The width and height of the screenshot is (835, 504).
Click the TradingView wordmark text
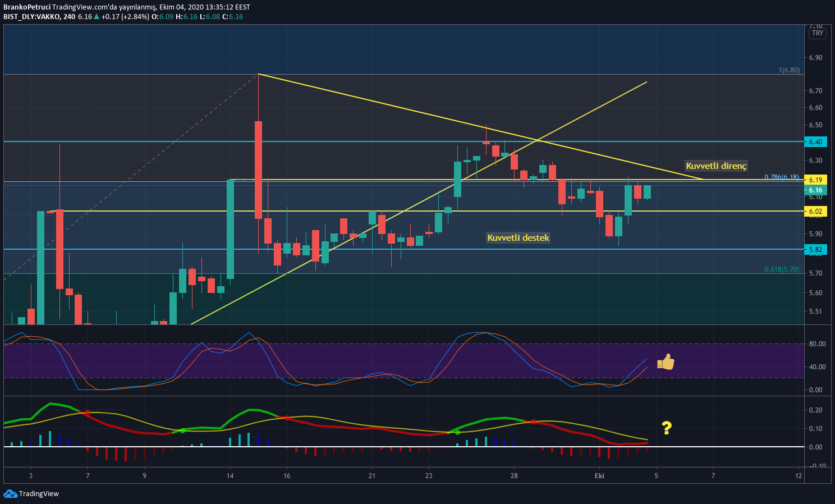pos(39,494)
